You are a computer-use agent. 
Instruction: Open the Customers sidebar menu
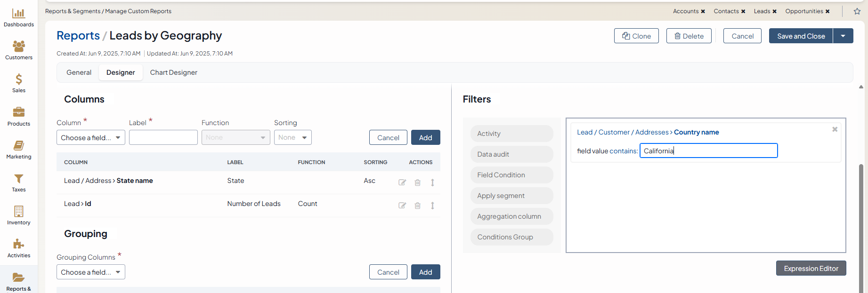click(x=19, y=50)
